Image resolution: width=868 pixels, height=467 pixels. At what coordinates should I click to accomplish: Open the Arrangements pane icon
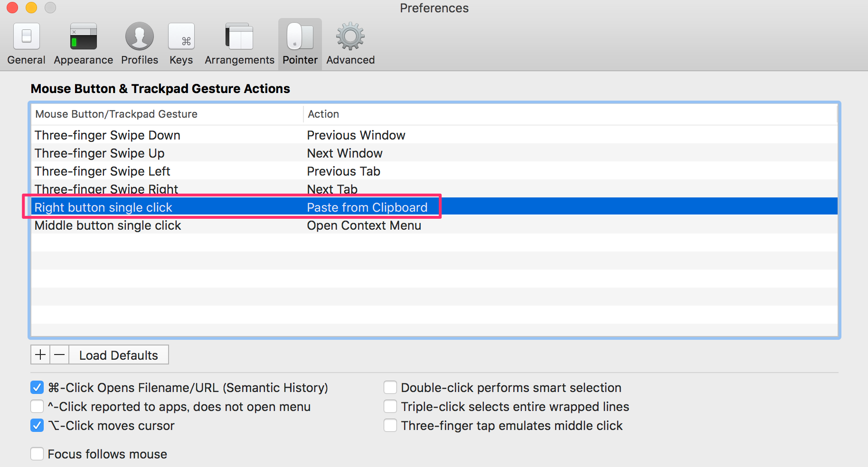239,43
